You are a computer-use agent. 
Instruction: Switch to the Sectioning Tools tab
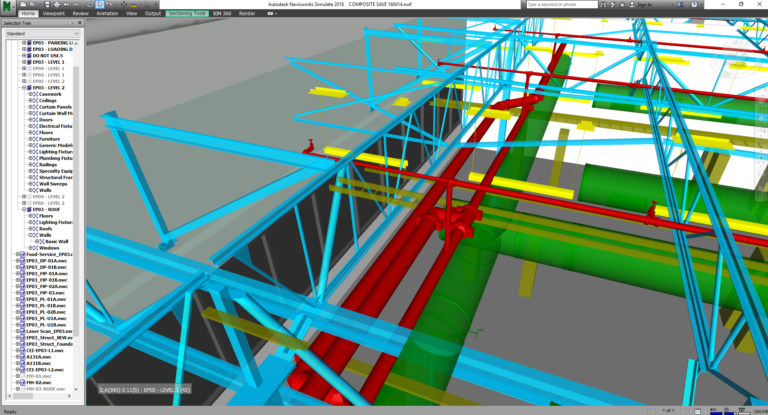pos(187,13)
